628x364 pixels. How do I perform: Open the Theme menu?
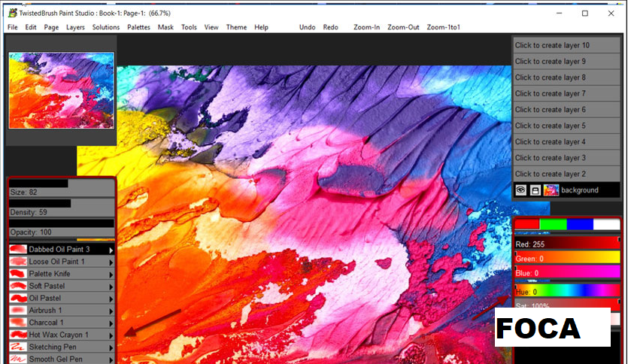tap(236, 27)
